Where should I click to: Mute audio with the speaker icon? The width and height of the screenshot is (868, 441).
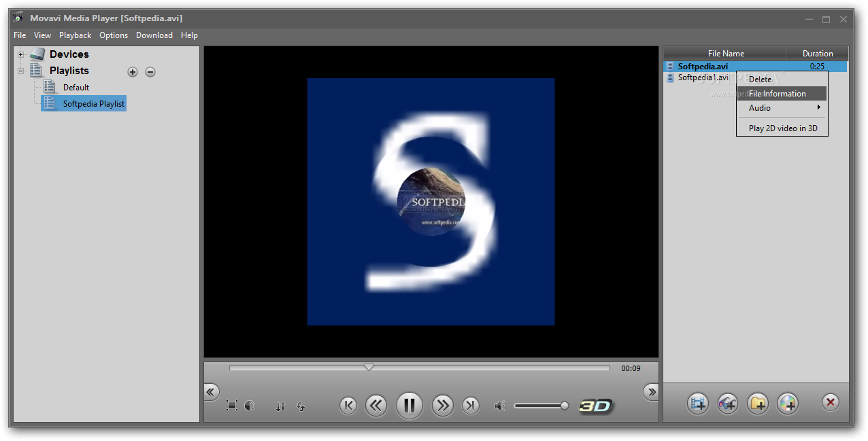(499, 406)
